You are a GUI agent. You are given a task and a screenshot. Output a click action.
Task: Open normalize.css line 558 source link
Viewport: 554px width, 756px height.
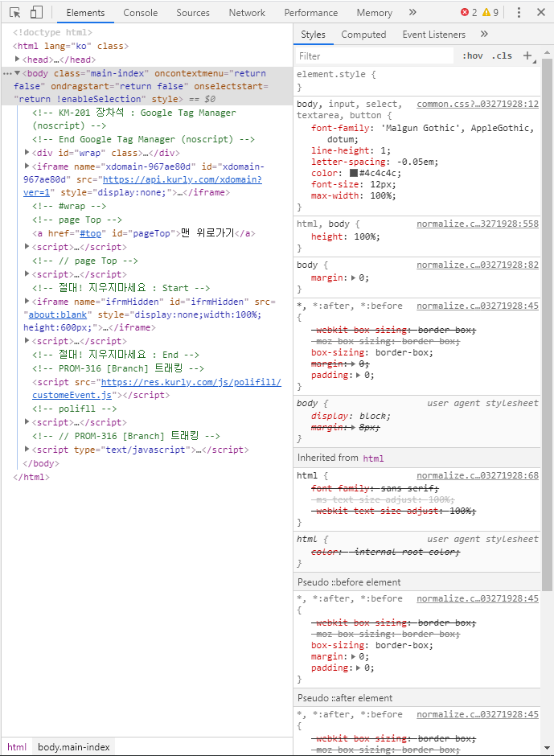[478, 224]
